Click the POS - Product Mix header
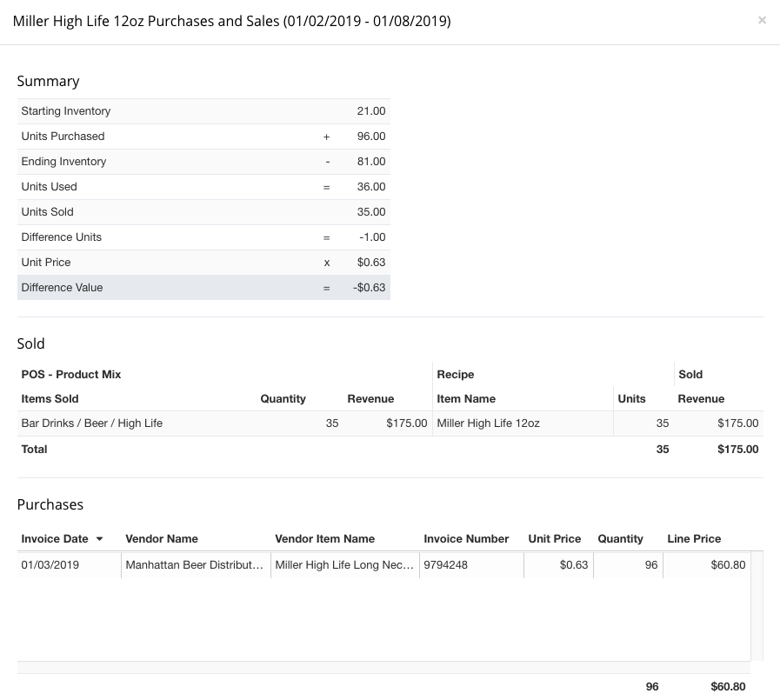The image size is (780, 700). [x=71, y=375]
